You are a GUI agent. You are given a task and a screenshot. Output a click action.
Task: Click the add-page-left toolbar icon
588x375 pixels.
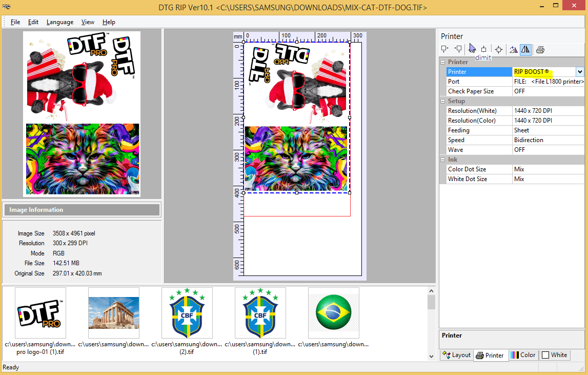tap(444, 49)
